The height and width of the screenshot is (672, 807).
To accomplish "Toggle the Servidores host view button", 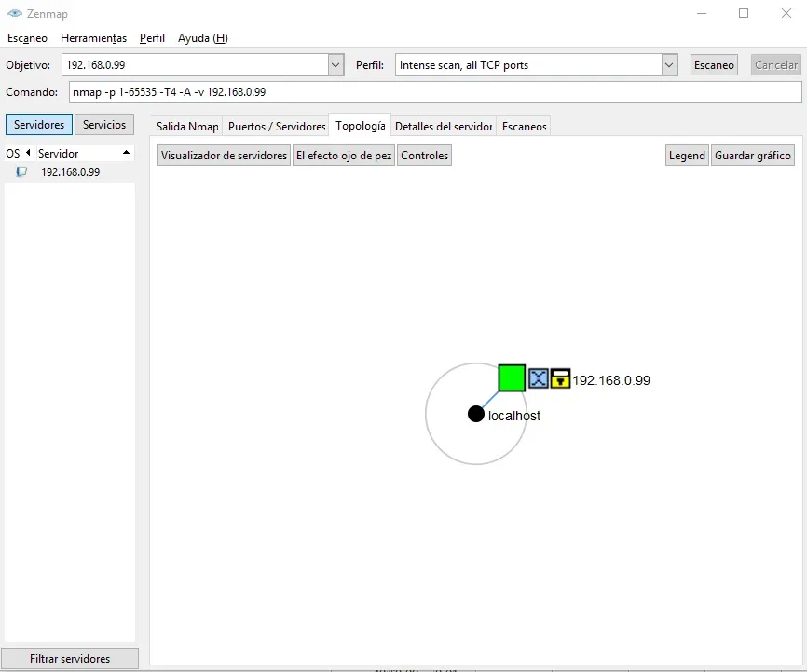I will (x=39, y=125).
